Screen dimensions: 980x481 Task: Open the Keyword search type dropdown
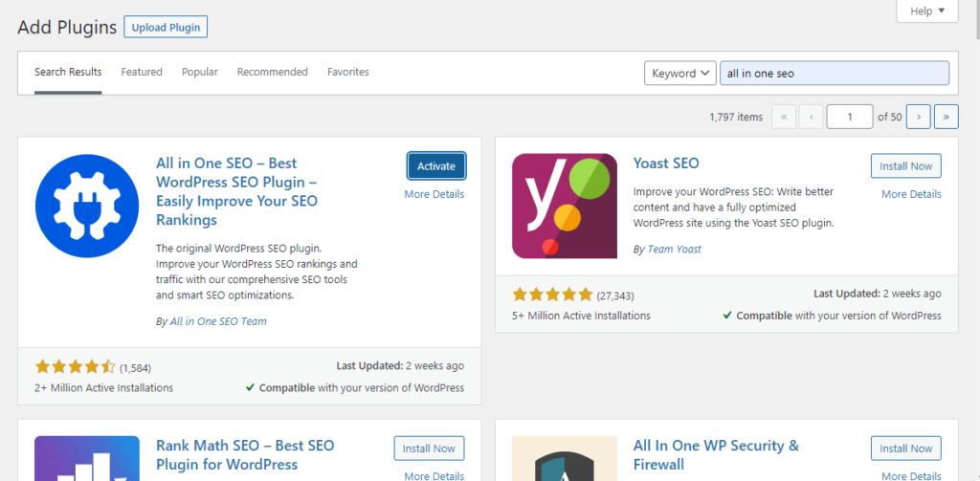point(680,74)
